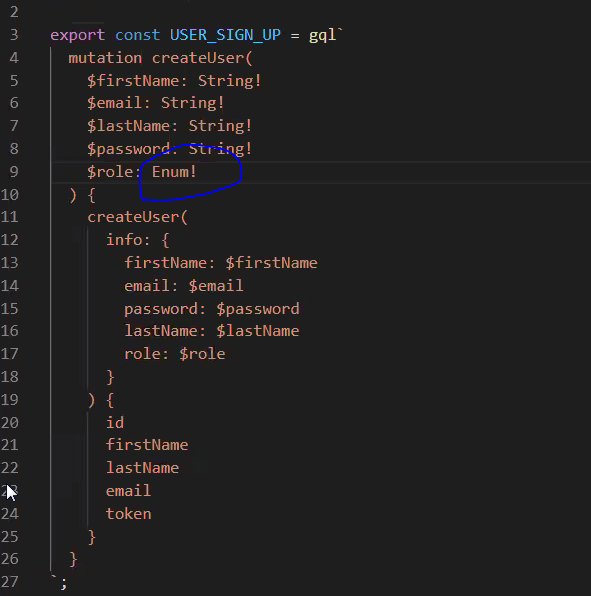Image resolution: width=591 pixels, height=596 pixels.
Task: Click 'email: $email' on line 14
Action: point(184,286)
